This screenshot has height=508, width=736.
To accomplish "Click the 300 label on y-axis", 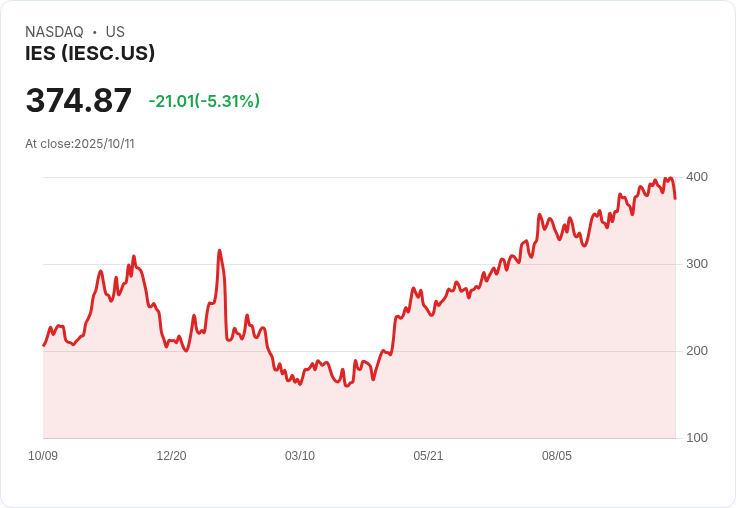I will (x=696, y=264).
